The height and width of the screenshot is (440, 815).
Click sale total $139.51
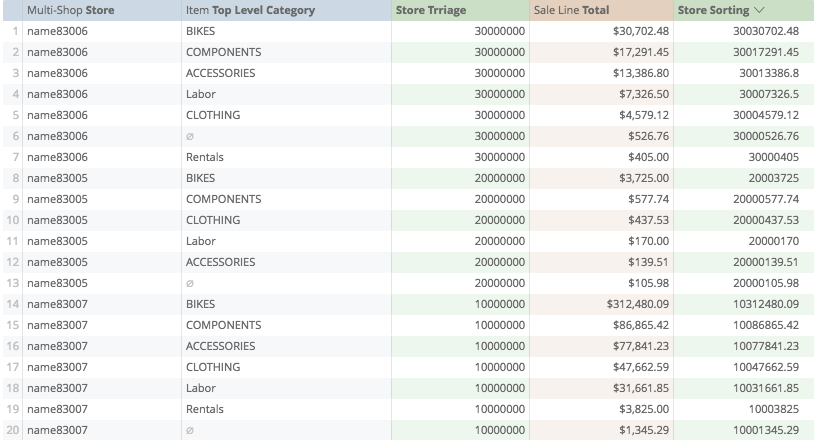[648, 262]
